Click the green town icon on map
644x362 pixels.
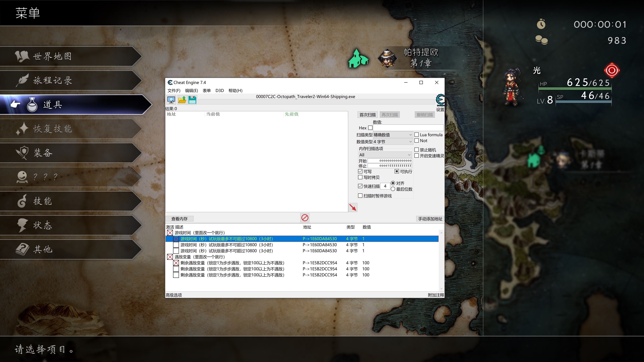pyautogui.click(x=358, y=58)
